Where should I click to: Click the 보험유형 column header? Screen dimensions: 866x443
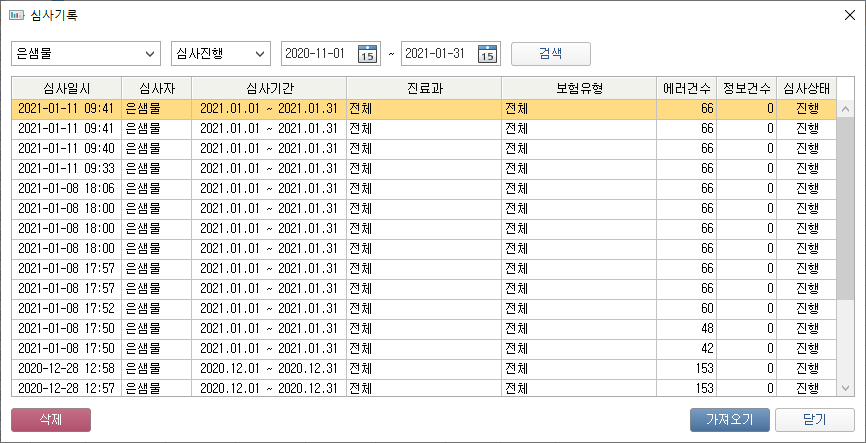pos(579,88)
